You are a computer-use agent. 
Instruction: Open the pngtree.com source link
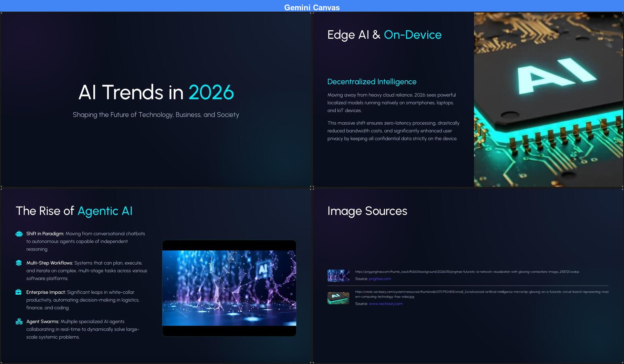(x=380, y=278)
